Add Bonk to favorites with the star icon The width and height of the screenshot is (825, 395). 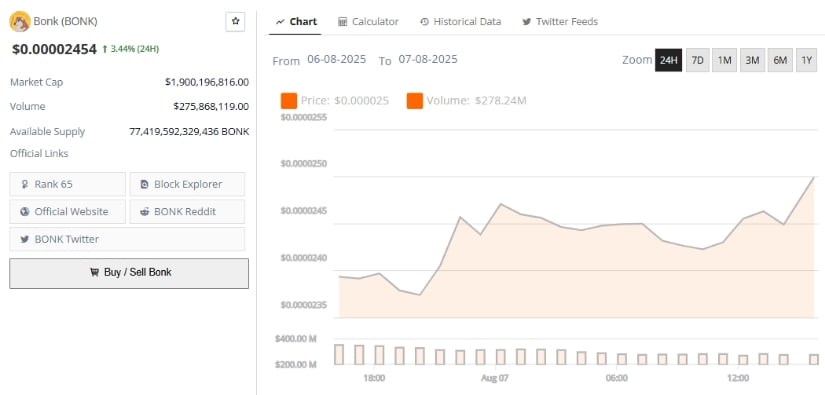click(235, 22)
